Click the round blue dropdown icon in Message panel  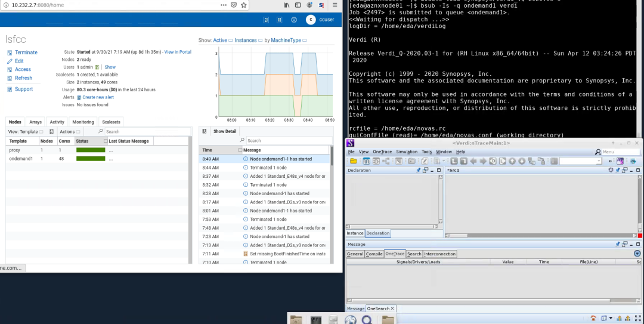637,254
